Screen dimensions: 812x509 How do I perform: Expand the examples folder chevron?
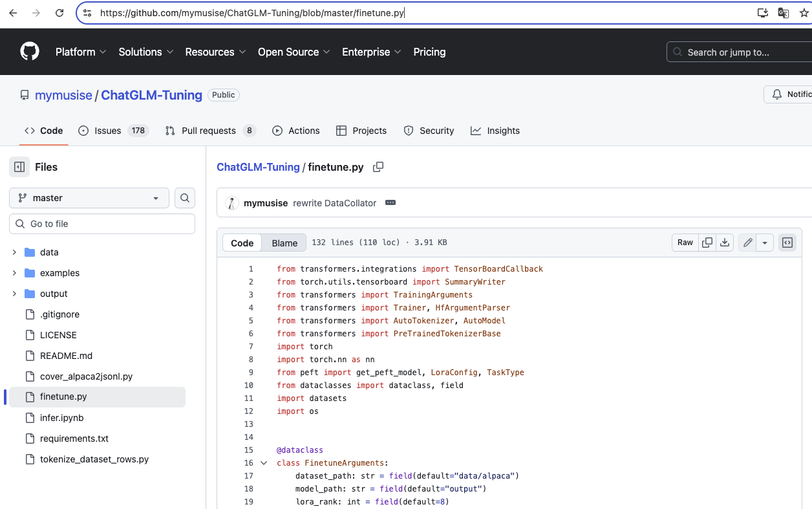14,273
